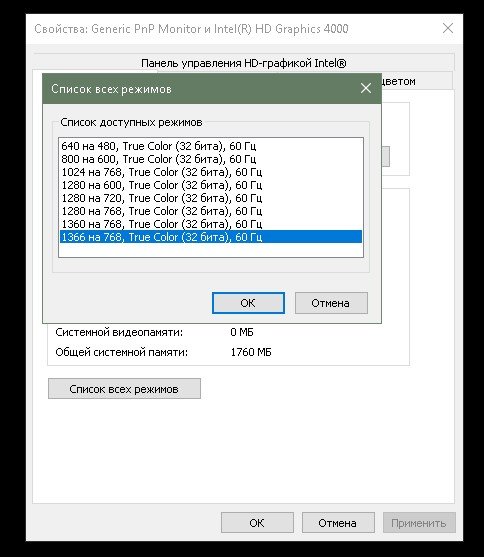Select the 640 на 480 display mode

[211, 146]
